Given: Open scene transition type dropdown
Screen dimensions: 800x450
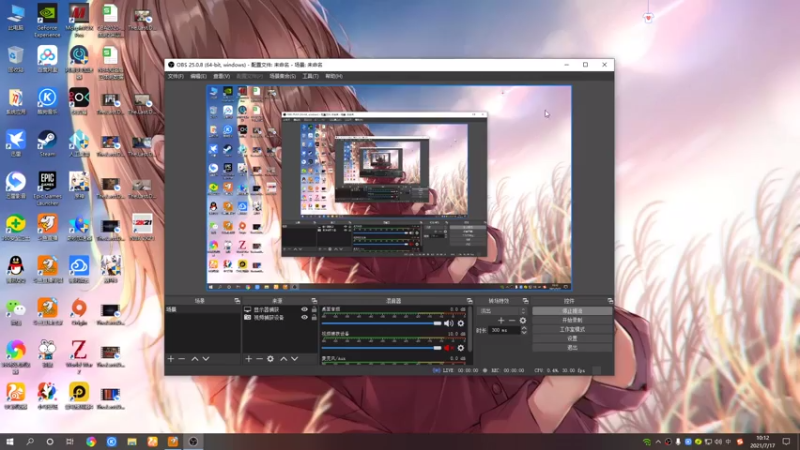Looking at the screenshot, I should pyautogui.click(x=502, y=311).
